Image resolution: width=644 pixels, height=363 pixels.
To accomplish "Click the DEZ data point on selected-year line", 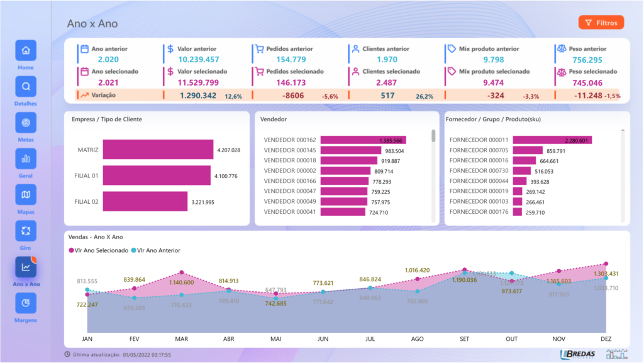I will [606, 264].
